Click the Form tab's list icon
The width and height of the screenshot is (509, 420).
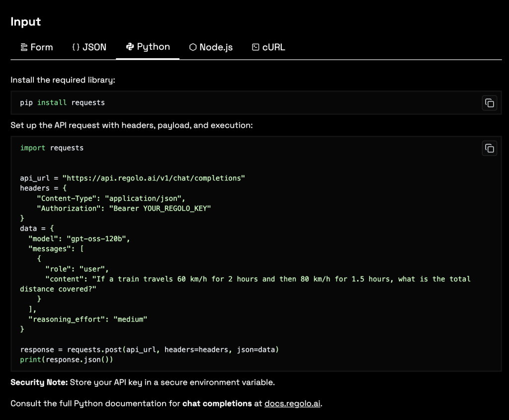coord(24,47)
